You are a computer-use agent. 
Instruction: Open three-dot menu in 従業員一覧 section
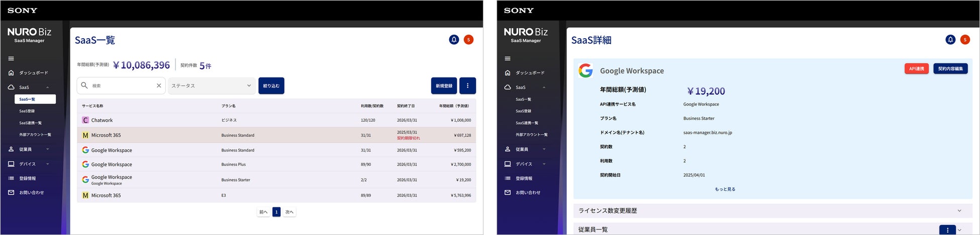point(947,230)
